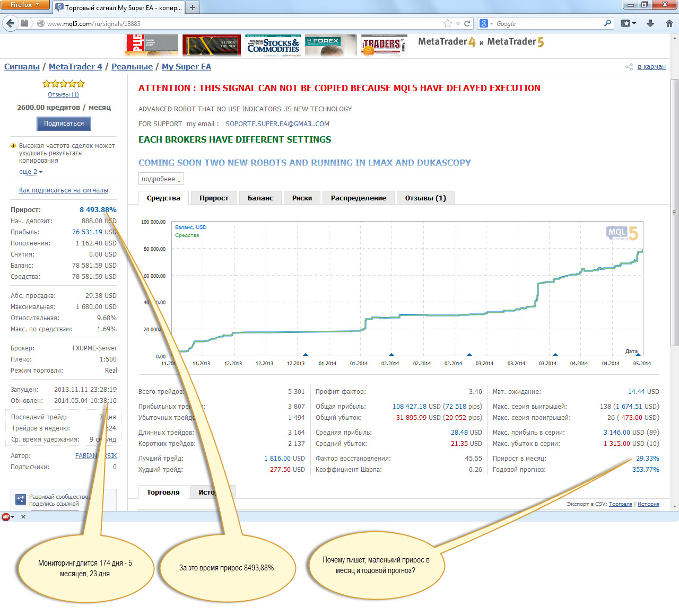Click the scrollbar down arrow

pyautogui.click(x=675, y=507)
